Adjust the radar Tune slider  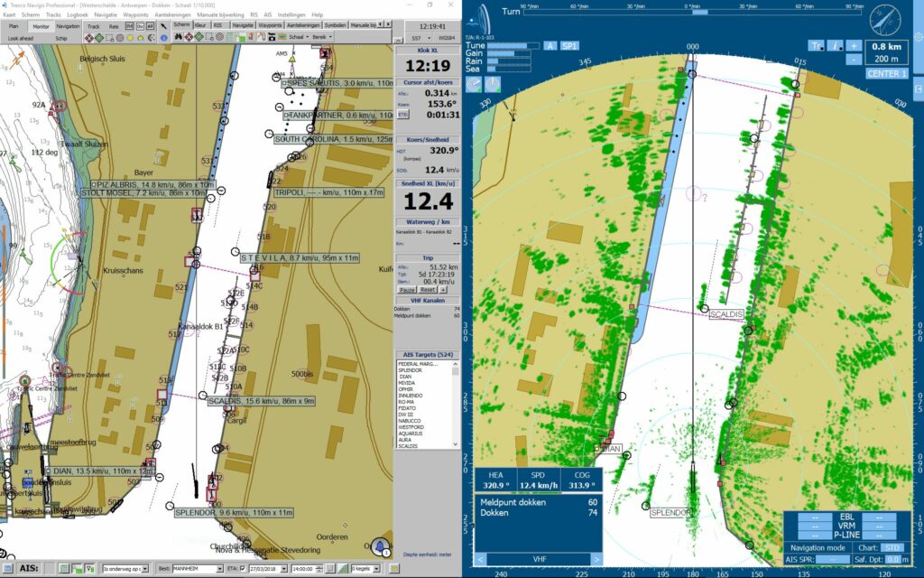coord(513,45)
